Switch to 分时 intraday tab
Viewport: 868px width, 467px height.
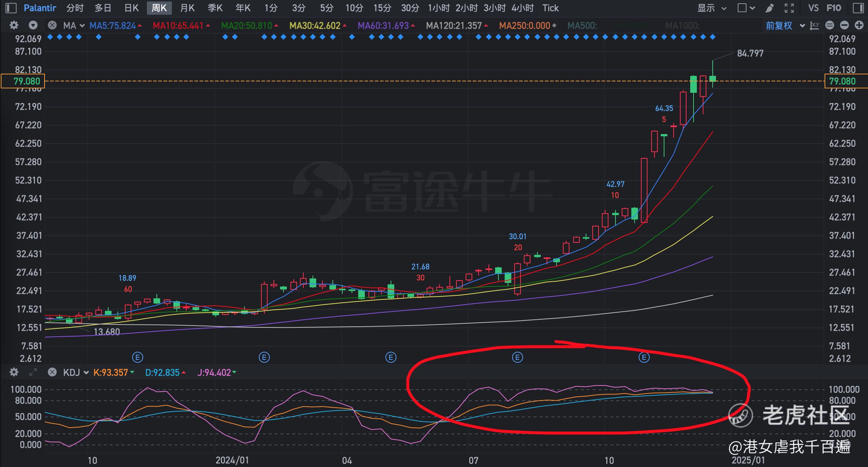75,8
